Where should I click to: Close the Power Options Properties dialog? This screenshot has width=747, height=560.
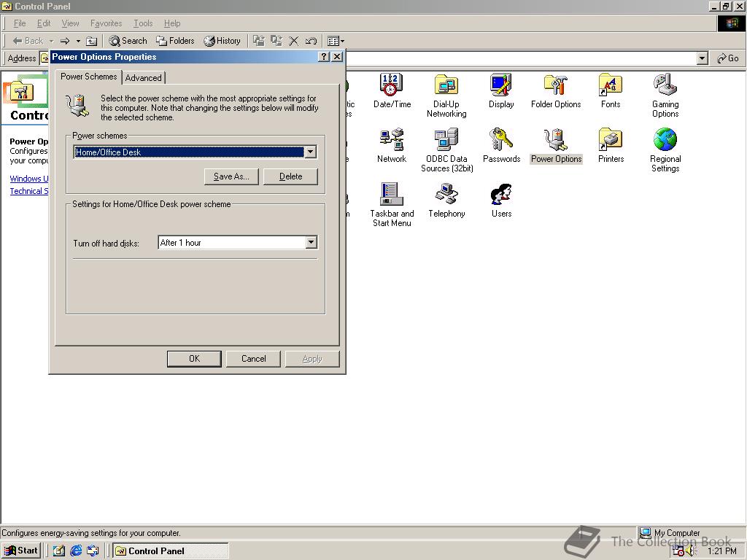point(337,57)
